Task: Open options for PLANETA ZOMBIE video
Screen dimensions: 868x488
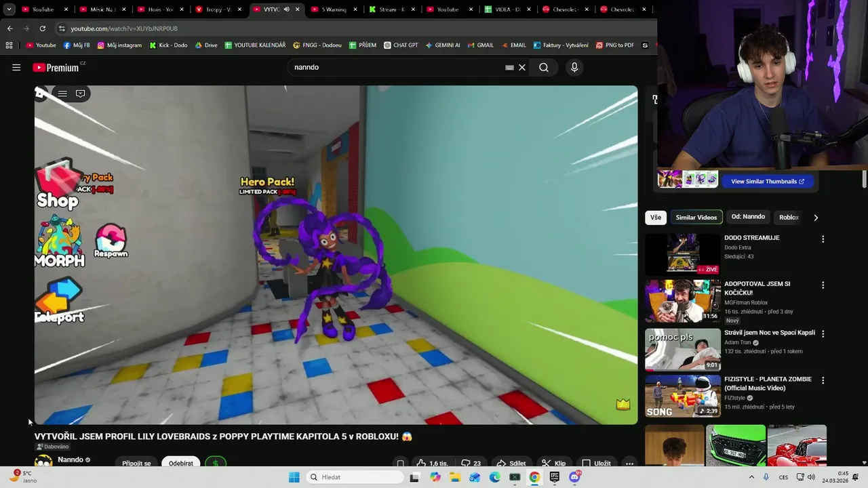Action: click(x=823, y=381)
